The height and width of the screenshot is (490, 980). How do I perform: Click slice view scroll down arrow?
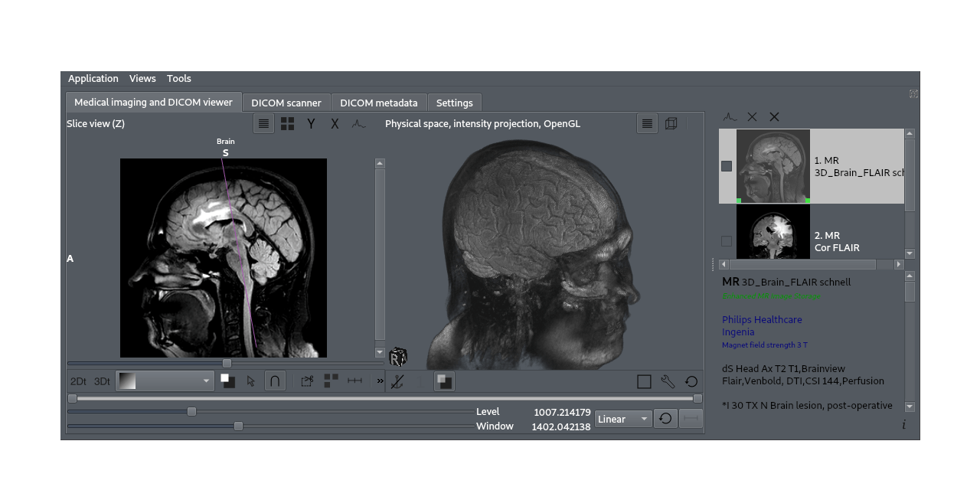(381, 353)
